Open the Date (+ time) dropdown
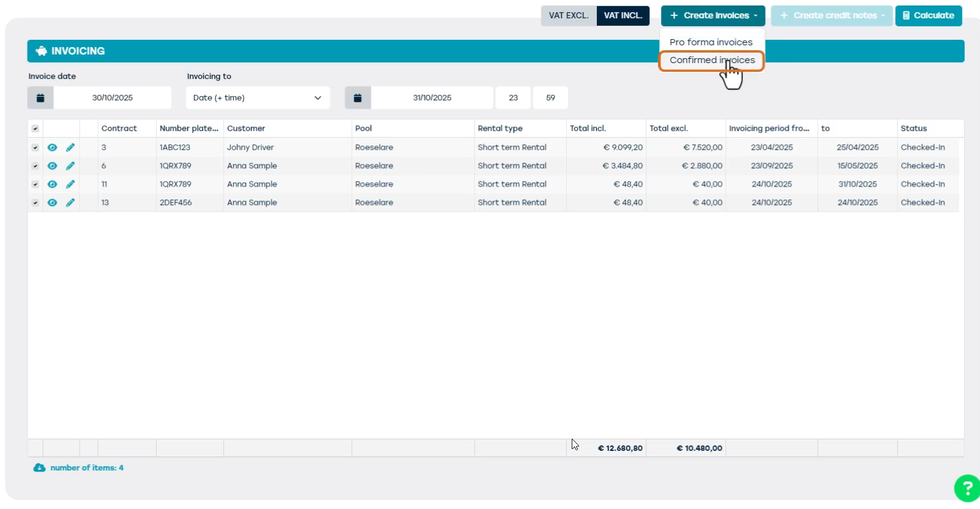Screen dimensions: 980x509 click(x=258, y=98)
